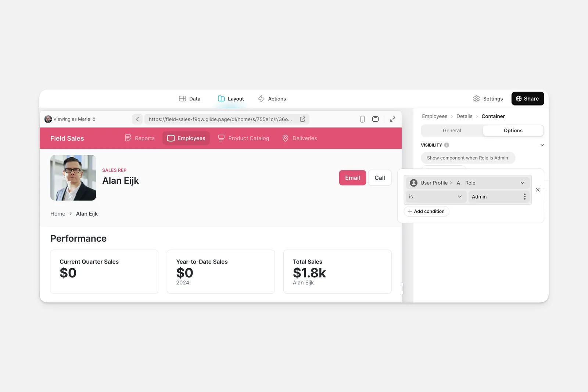Open Settings with the gear icon

(488, 98)
